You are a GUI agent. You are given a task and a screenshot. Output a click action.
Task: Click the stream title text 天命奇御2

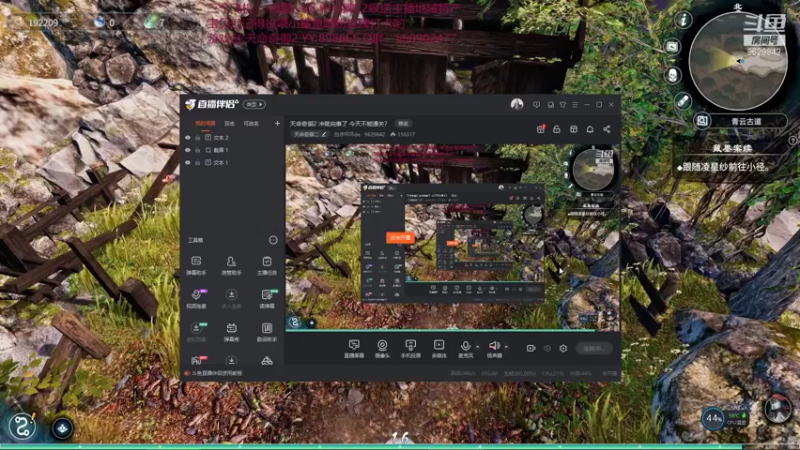coord(339,123)
